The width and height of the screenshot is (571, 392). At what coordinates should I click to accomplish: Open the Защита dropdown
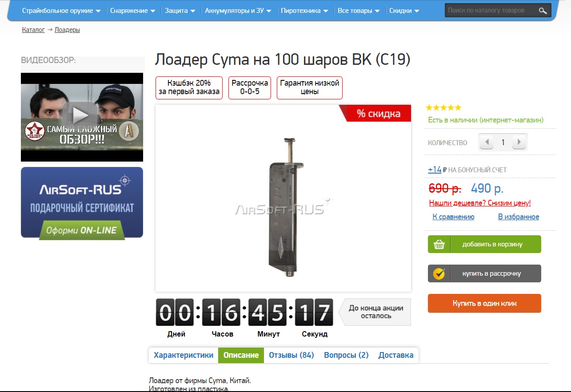point(180,11)
